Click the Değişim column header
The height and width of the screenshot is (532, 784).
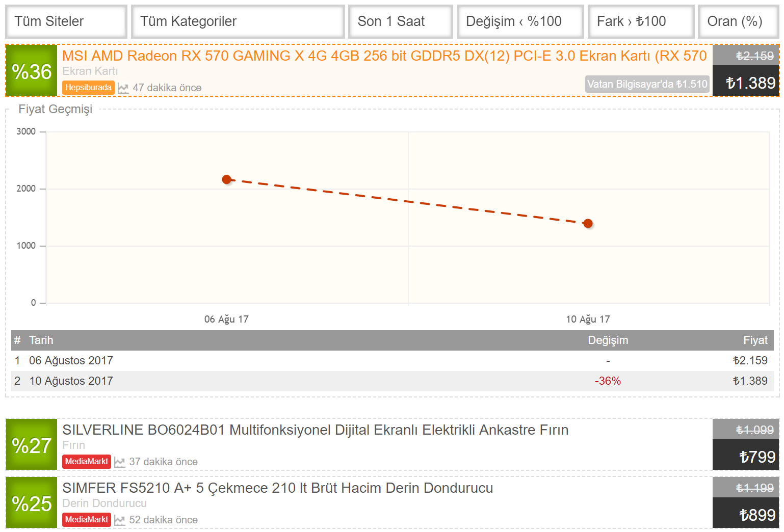click(x=608, y=340)
